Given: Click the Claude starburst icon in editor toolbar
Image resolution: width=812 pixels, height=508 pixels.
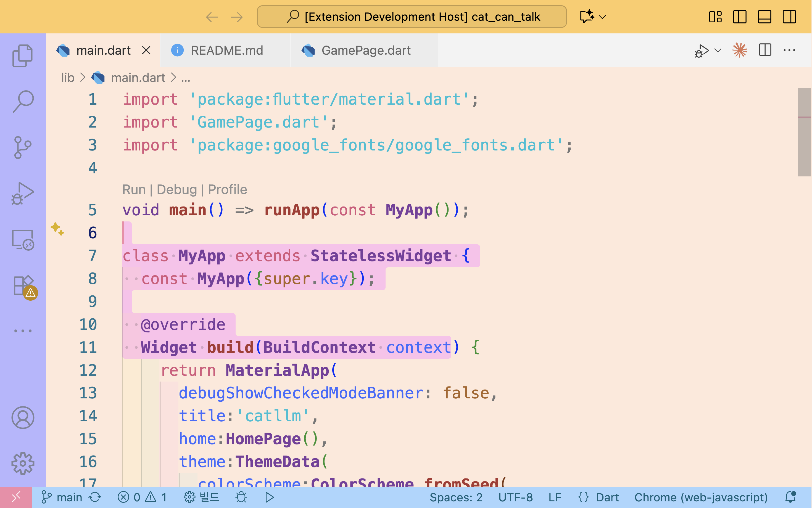Looking at the screenshot, I should (739, 51).
